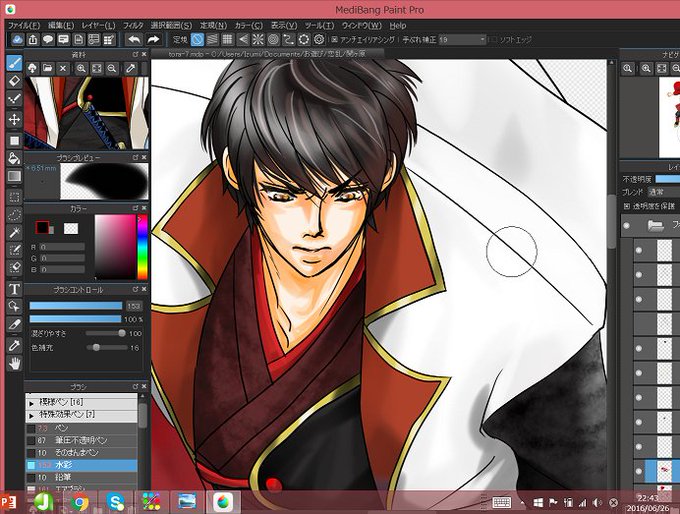
Task: Select the Magic Wand tool
Action: (14, 232)
